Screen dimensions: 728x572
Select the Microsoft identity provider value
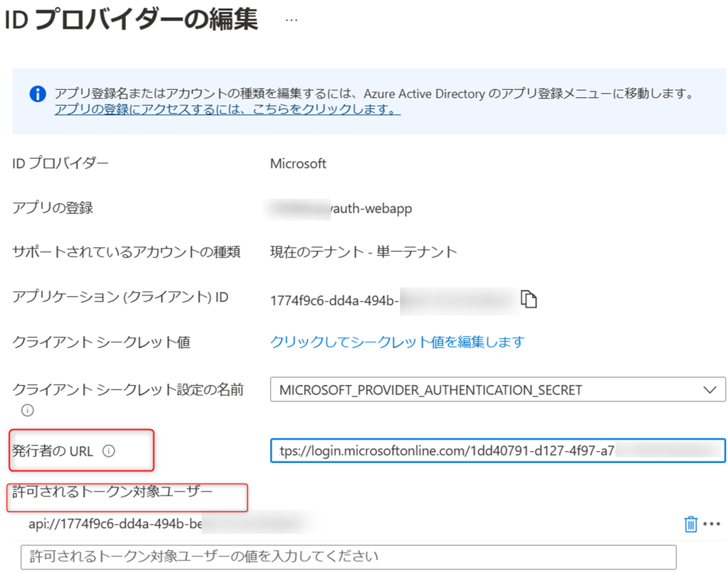(298, 164)
